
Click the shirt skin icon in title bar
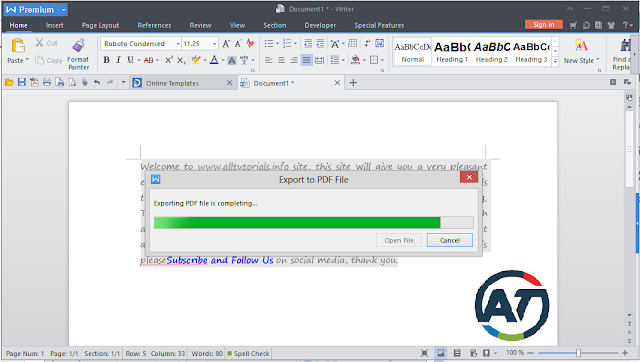[x=611, y=25]
